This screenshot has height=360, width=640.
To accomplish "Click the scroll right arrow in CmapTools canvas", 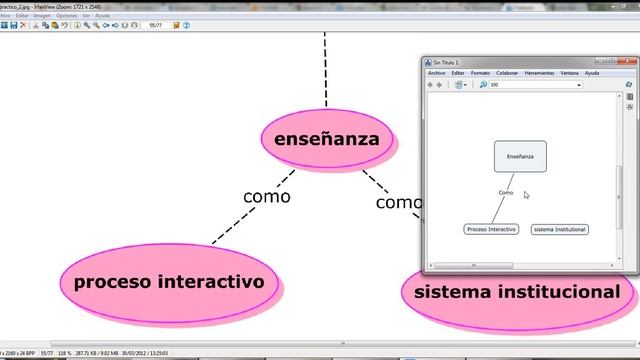I will click(612, 266).
